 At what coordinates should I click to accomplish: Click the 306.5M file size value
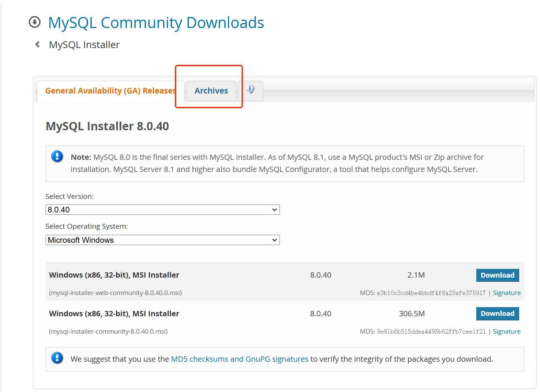412,314
